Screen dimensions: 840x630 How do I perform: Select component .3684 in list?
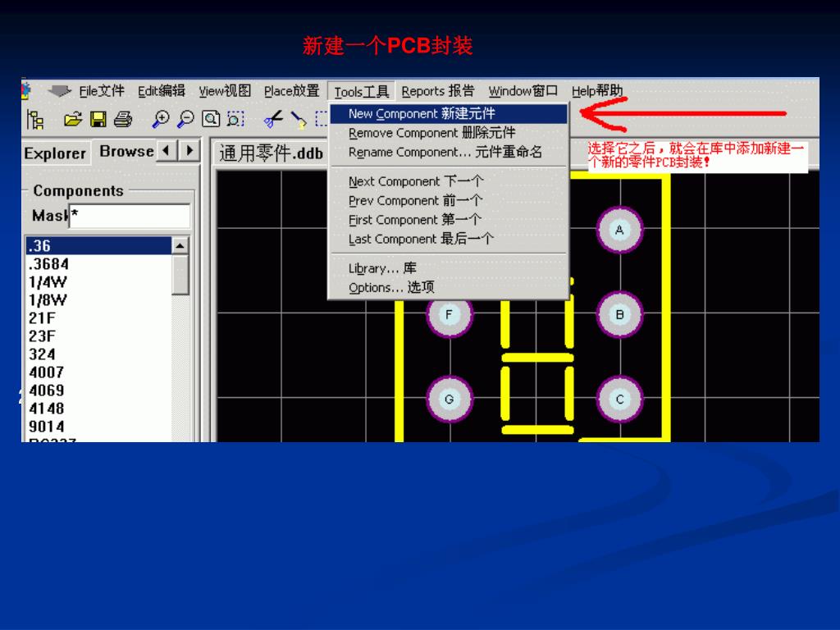point(98,264)
